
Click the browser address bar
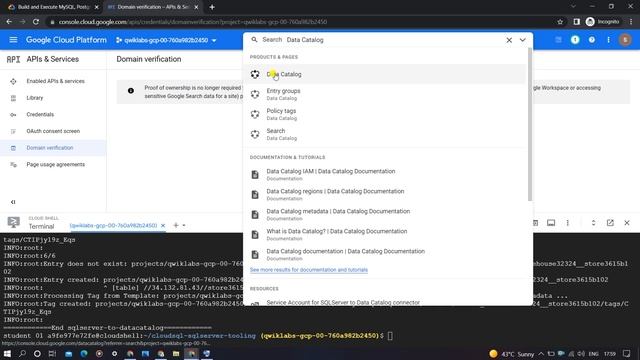point(302,22)
